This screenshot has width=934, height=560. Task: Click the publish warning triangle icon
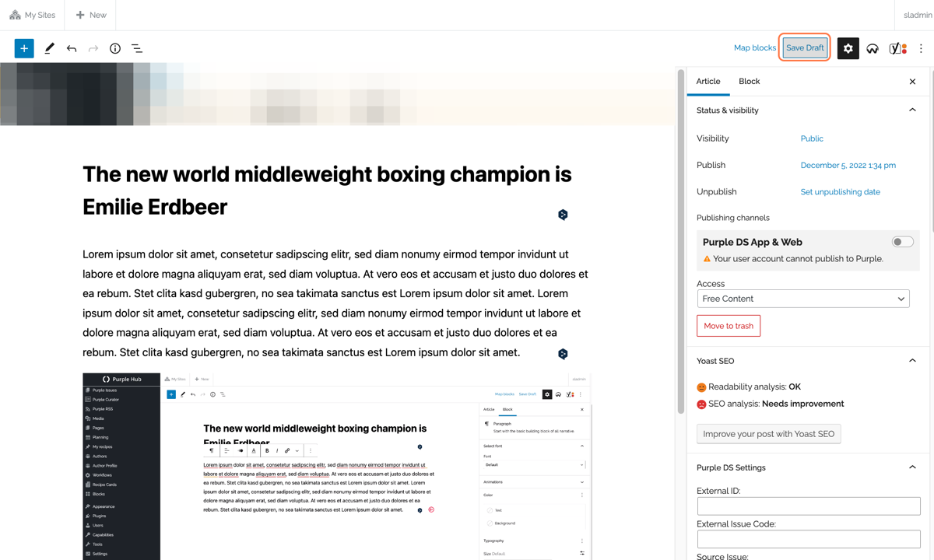(707, 259)
